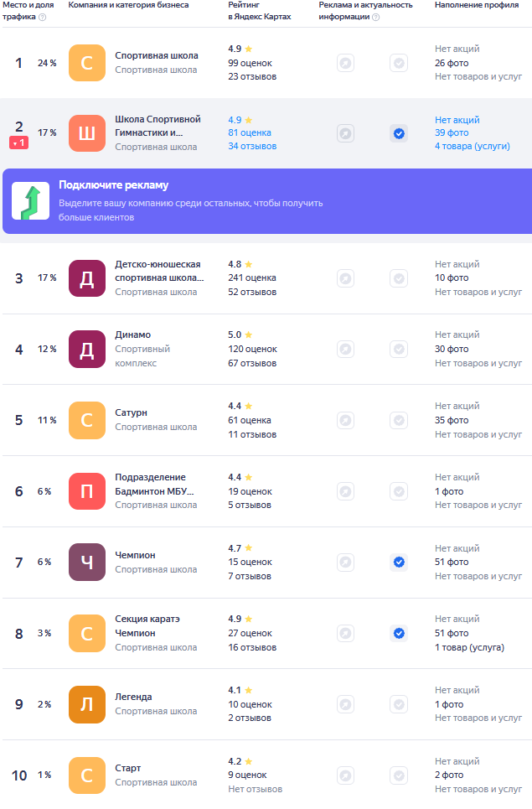Click the advertising icon in the Сатурн row
Viewport: 532px width, 809px height.
[x=345, y=421]
